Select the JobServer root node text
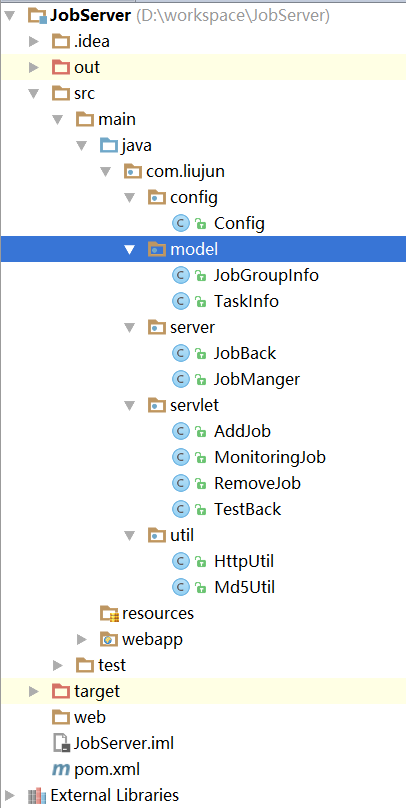The image size is (406, 808). [x=90, y=16]
